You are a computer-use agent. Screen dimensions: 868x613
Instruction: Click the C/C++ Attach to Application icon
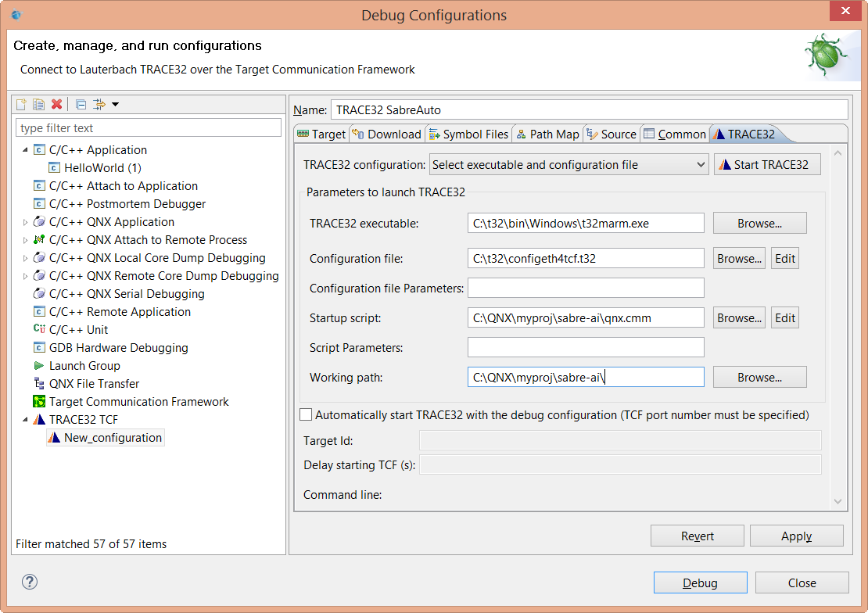click(39, 185)
